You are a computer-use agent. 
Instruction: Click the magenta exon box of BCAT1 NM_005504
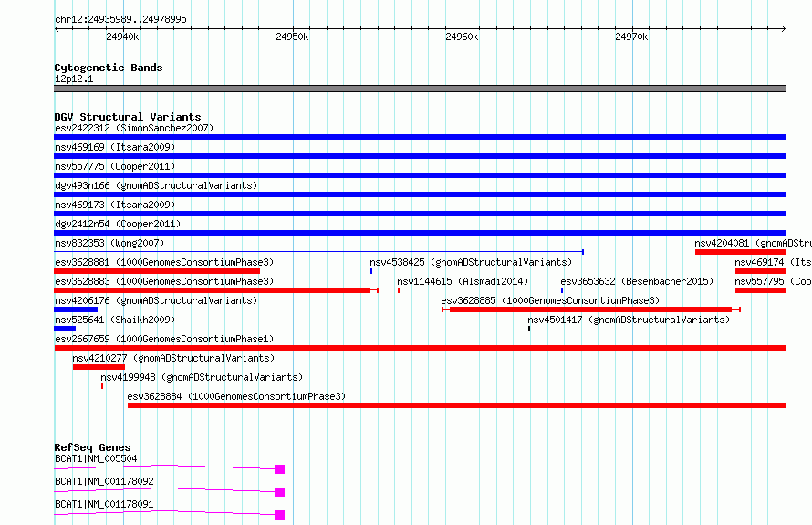pyautogui.click(x=280, y=469)
